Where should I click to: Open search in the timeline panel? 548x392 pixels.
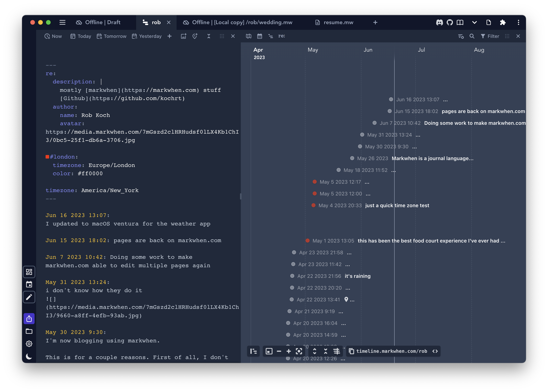[x=472, y=36]
